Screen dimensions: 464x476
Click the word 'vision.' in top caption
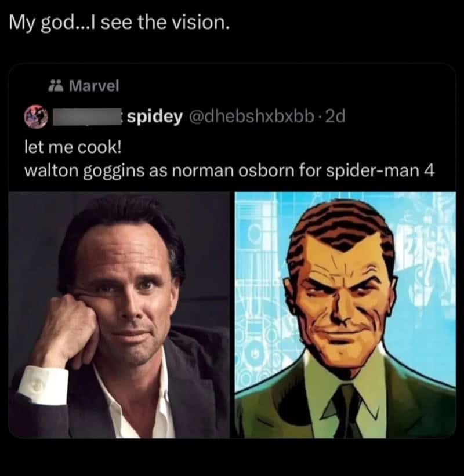pos(206,24)
